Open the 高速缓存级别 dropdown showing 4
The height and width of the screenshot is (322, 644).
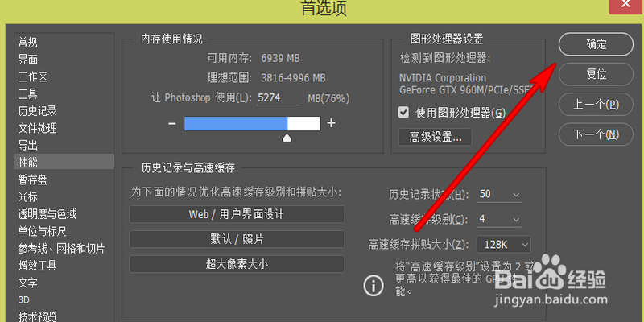498,219
